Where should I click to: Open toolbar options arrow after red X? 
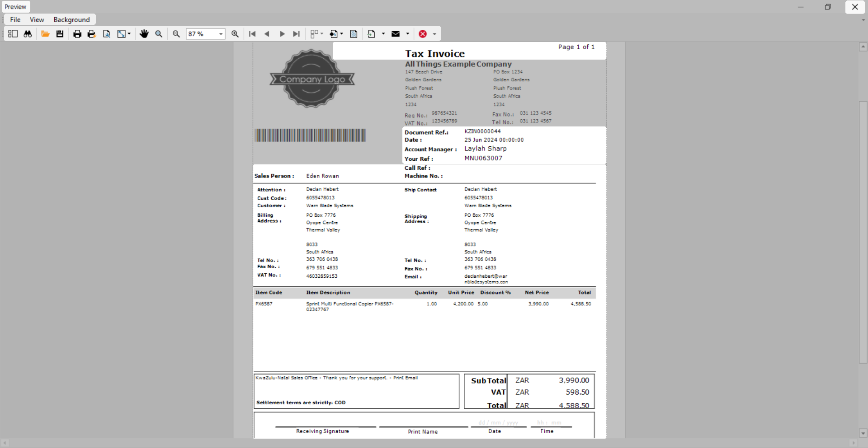(434, 34)
